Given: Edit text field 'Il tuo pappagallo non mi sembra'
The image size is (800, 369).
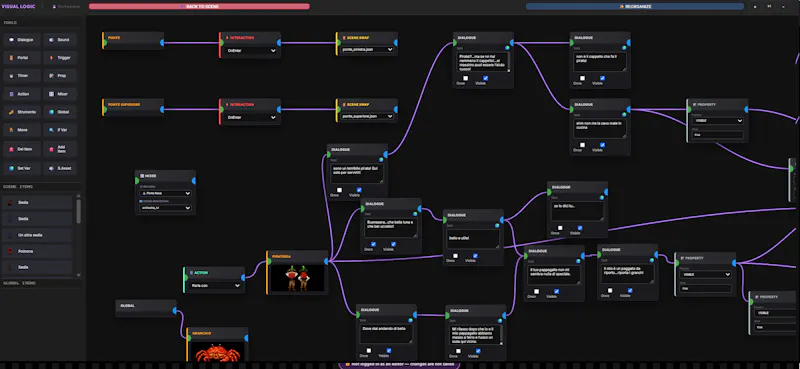Looking at the screenshot, I should [x=554, y=275].
